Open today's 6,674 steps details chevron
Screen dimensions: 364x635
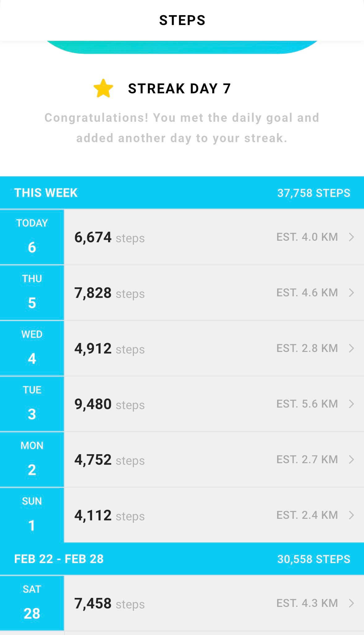(x=351, y=237)
